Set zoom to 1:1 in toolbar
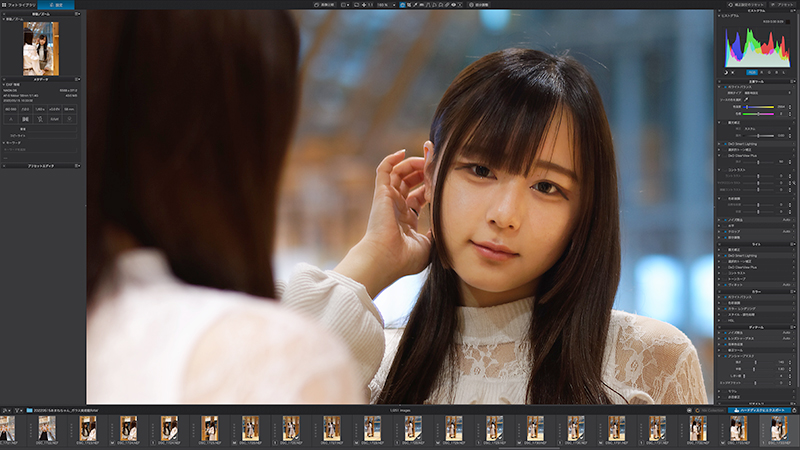The width and height of the screenshot is (800, 450). tap(370, 5)
